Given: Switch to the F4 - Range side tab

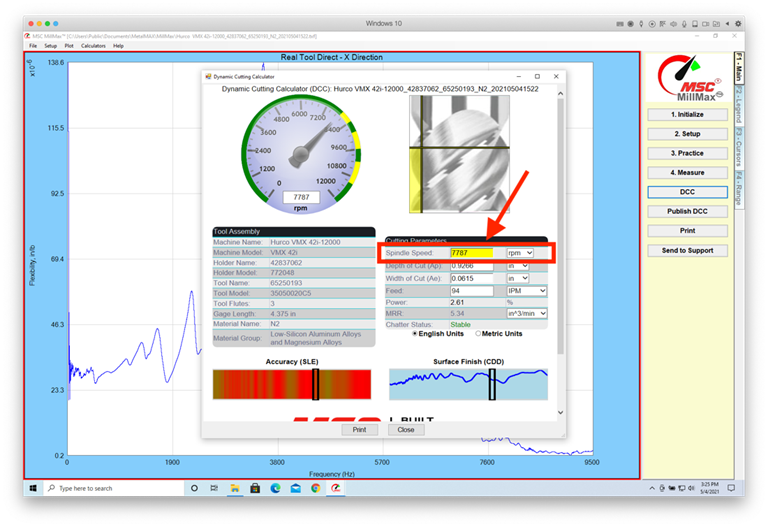Looking at the screenshot, I should coord(739,189).
